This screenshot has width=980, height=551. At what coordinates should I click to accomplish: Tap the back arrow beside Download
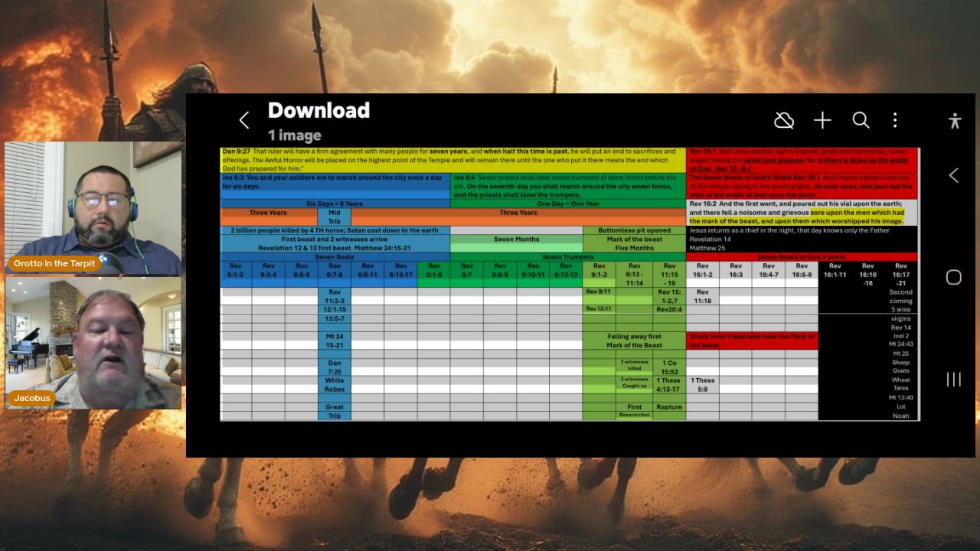point(243,120)
